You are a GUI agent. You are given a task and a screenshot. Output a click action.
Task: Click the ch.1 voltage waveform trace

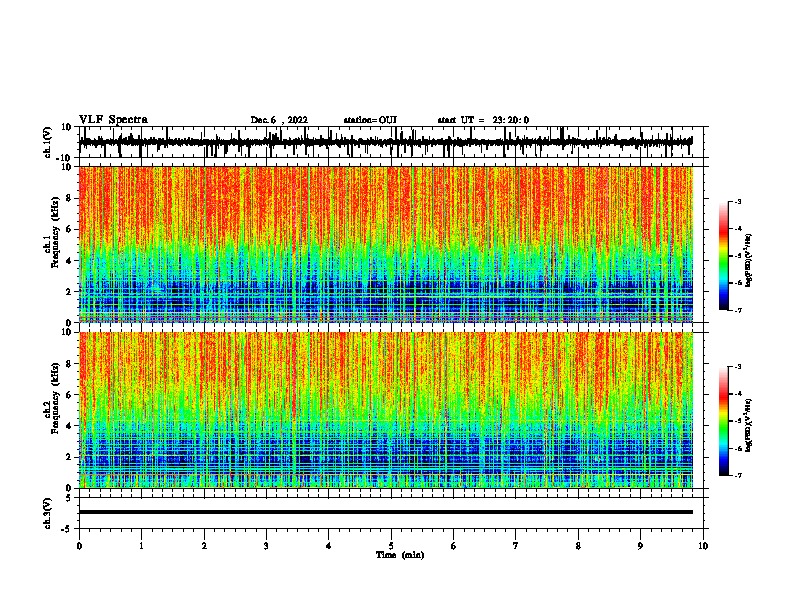[x=385, y=142]
